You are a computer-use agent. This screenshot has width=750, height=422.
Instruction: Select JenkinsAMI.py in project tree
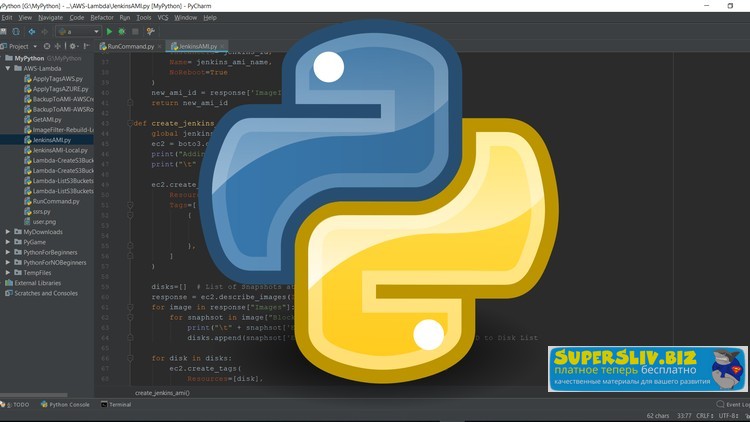click(x=47, y=140)
